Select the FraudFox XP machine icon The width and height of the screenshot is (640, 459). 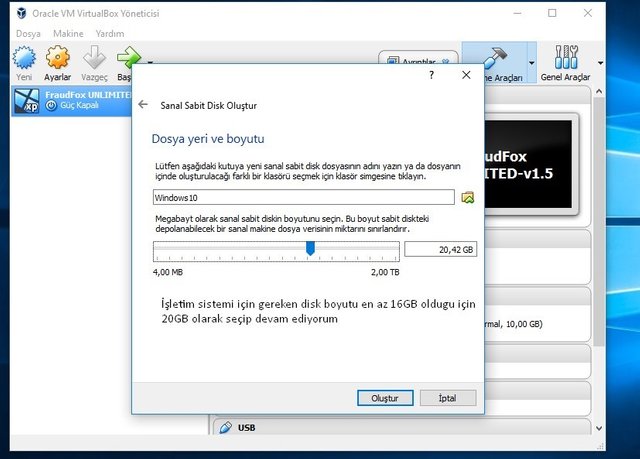(x=27, y=100)
